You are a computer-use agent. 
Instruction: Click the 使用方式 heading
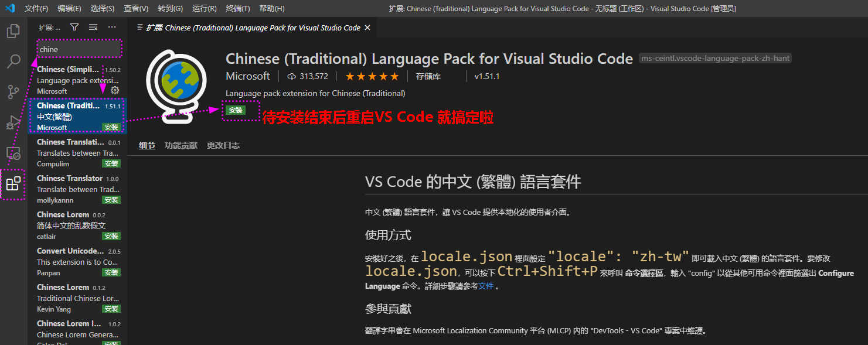point(388,235)
